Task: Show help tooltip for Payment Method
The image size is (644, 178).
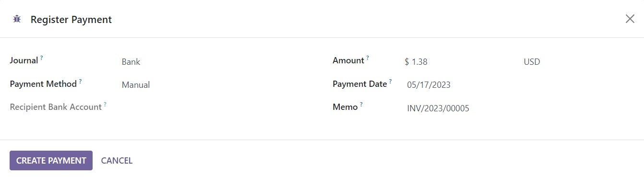Action: click(81, 81)
